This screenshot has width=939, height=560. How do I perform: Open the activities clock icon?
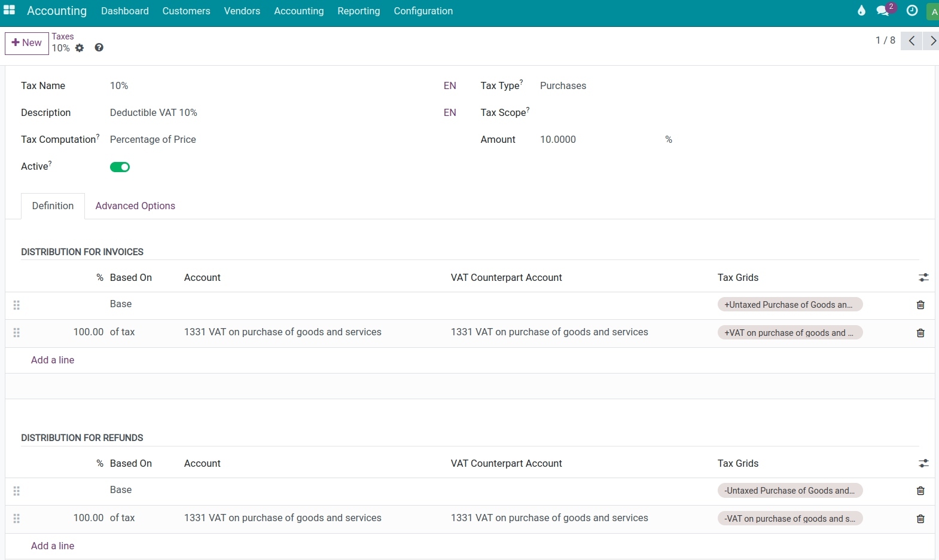(x=912, y=10)
